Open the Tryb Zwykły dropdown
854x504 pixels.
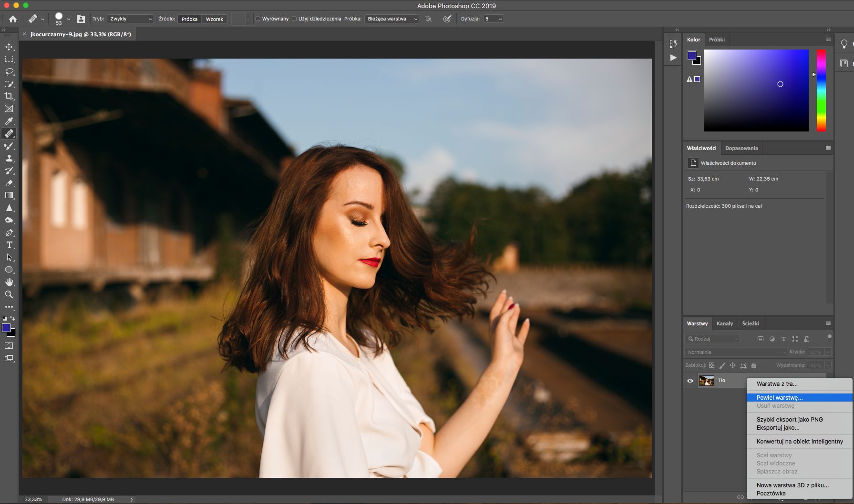(x=130, y=19)
